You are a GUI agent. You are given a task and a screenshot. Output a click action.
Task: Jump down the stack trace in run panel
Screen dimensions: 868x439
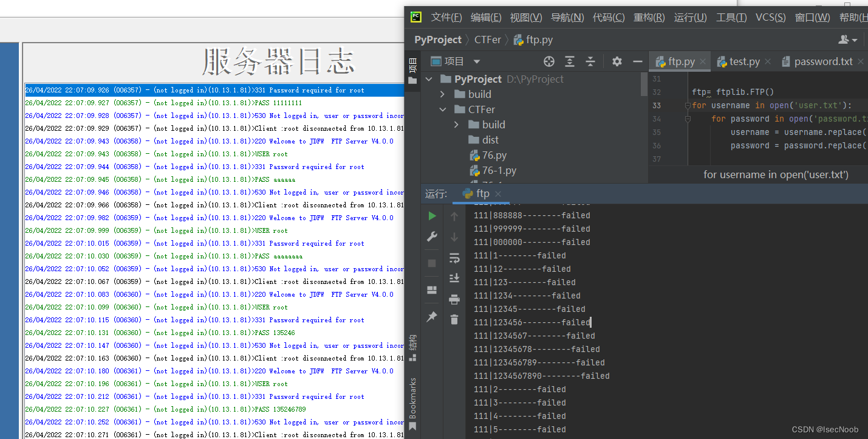[454, 237]
